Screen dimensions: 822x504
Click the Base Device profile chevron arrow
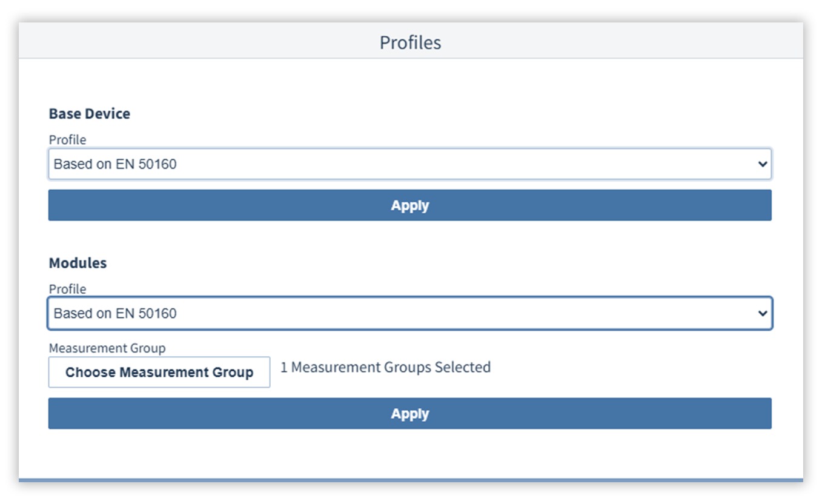click(x=763, y=164)
